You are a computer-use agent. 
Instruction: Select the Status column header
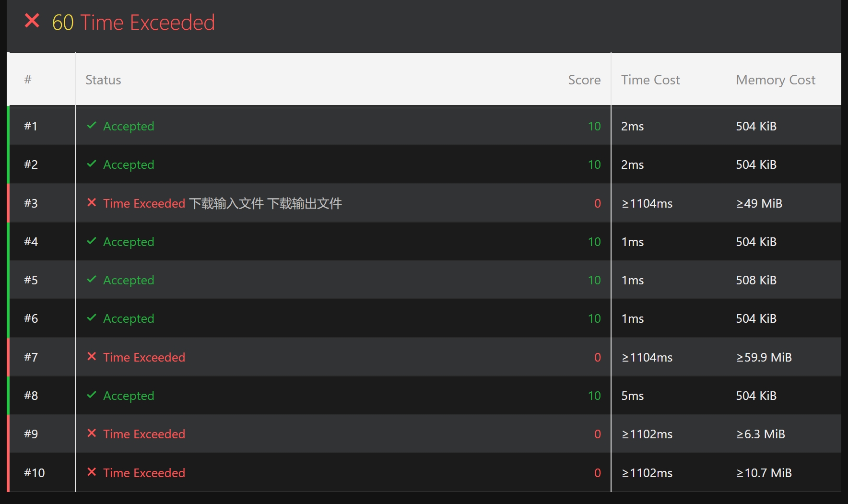(x=103, y=80)
